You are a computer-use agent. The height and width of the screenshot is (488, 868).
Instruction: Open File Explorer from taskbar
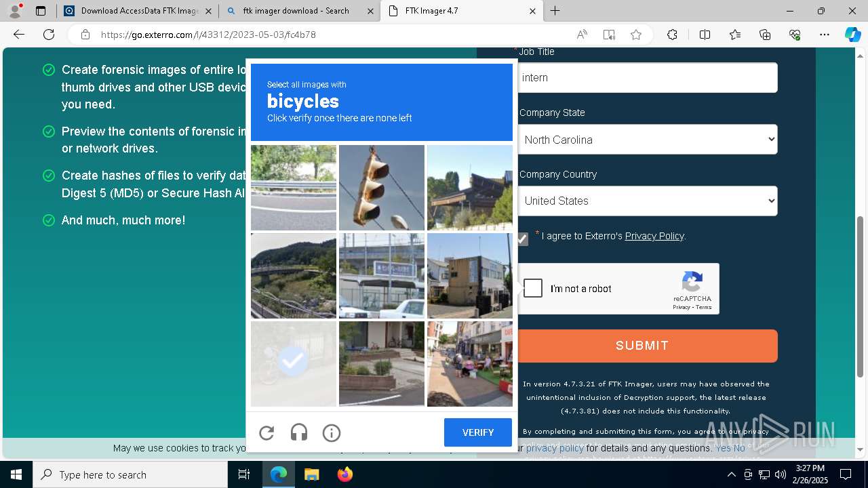coord(311,474)
